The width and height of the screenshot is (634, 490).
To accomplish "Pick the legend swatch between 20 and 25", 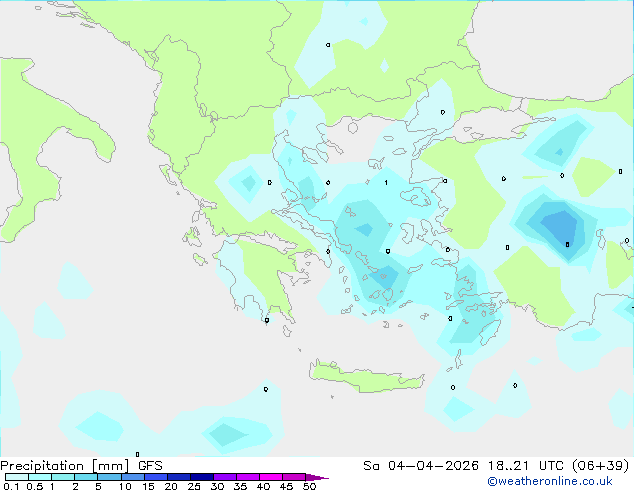I will [179, 477].
